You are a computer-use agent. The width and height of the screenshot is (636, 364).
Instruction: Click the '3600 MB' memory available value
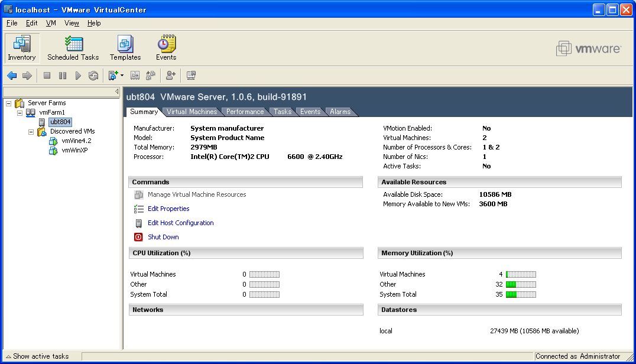493,204
